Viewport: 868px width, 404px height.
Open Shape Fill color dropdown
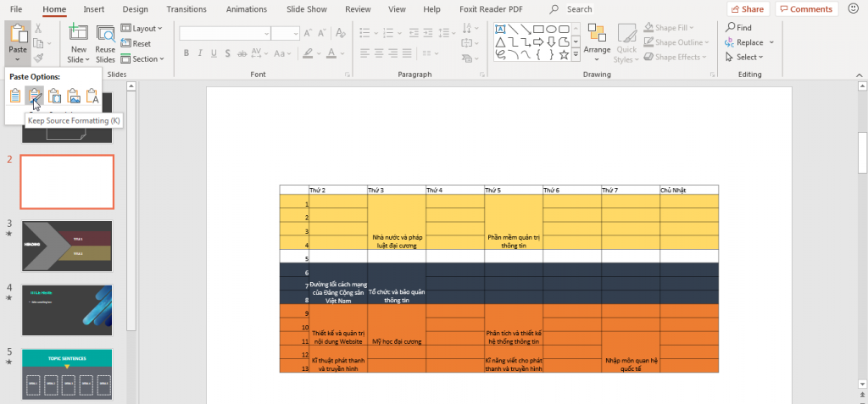click(692, 28)
